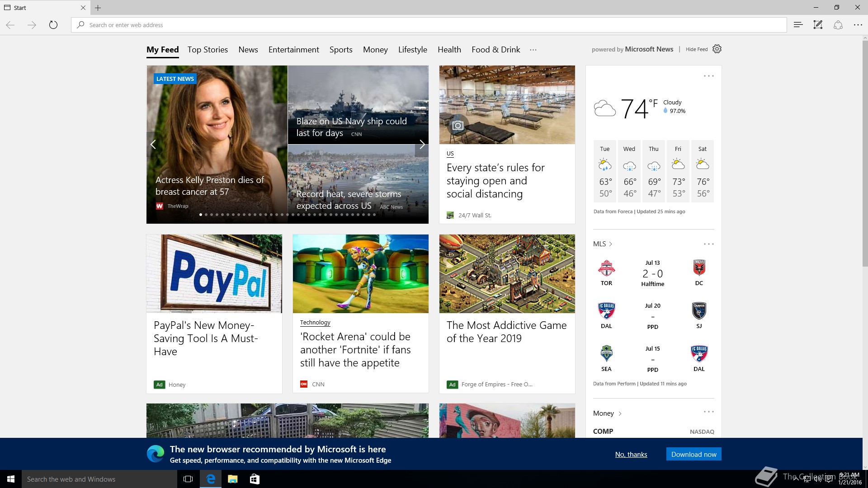Open the Sports tab
868x488 pixels.
pos(341,50)
